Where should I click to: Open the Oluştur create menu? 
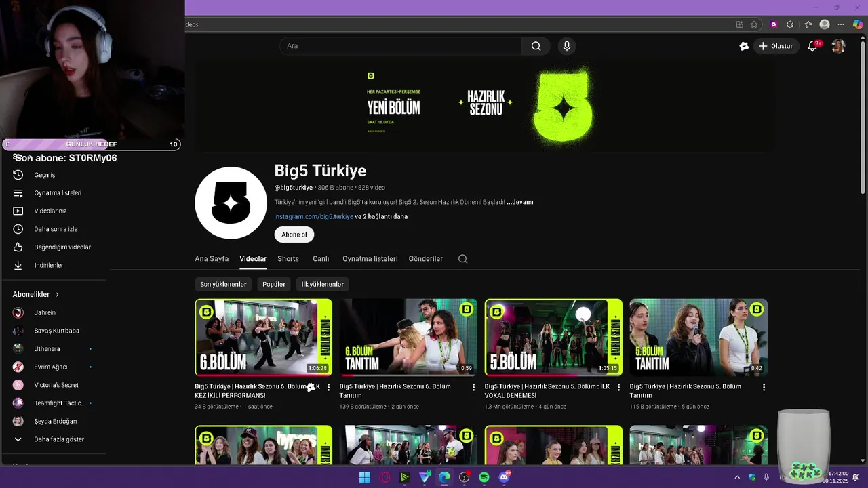coord(776,46)
